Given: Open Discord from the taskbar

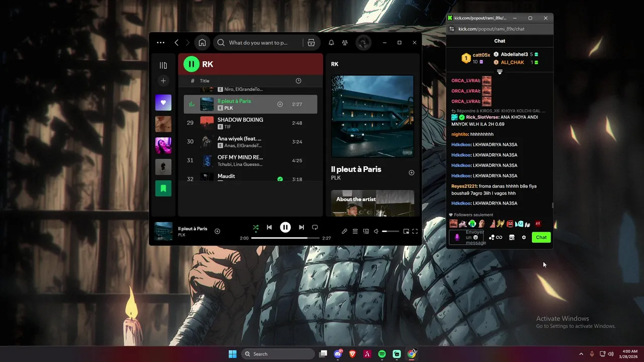Looking at the screenshot, I should click(x=338, y=354).
